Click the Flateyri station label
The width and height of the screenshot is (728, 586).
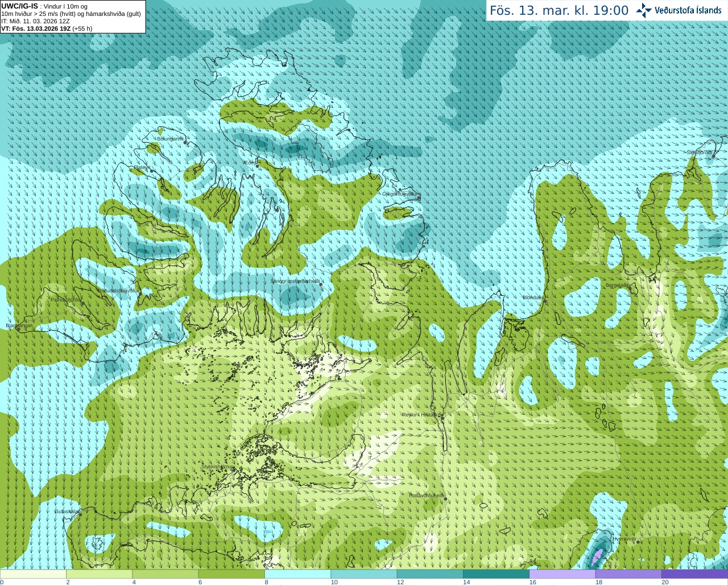(142, 167)
